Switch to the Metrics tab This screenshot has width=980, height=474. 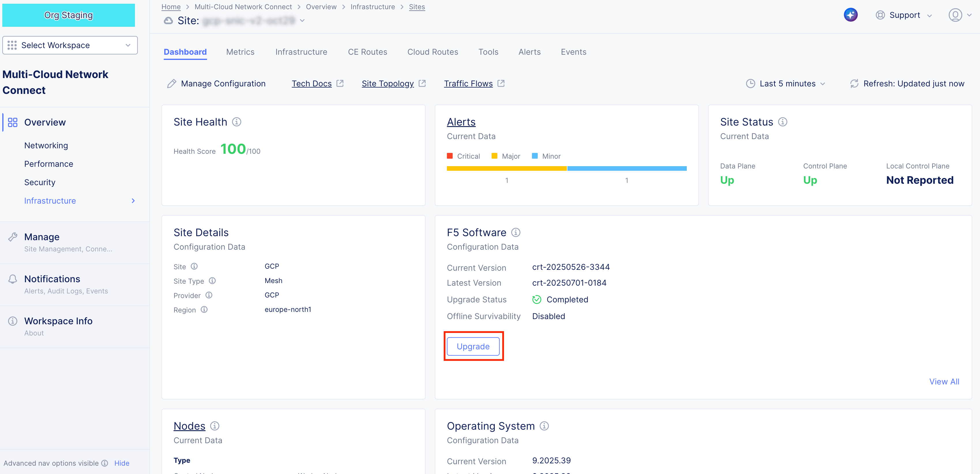(240, 52)
